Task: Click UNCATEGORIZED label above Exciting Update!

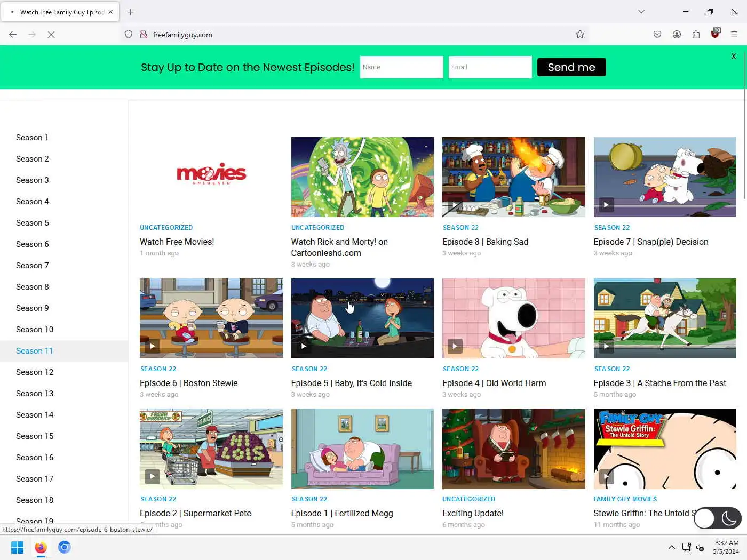Action: [x=469, y=499]
